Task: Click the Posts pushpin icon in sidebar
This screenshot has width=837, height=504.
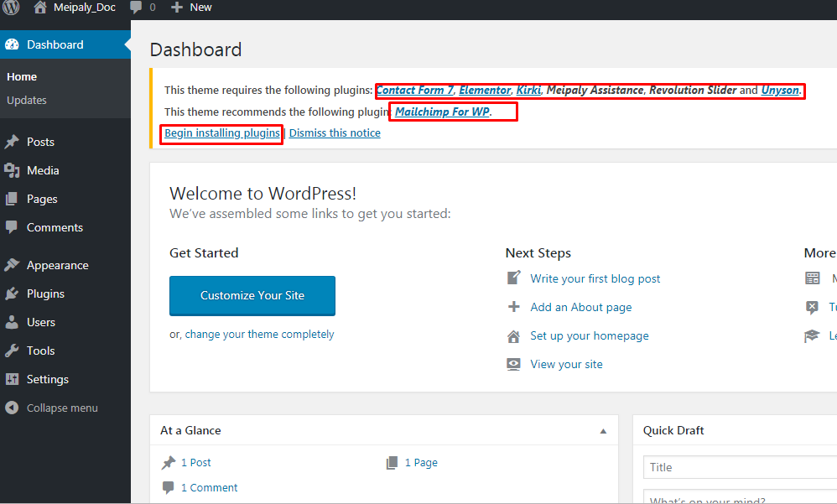Action: (x=12, y=142)
